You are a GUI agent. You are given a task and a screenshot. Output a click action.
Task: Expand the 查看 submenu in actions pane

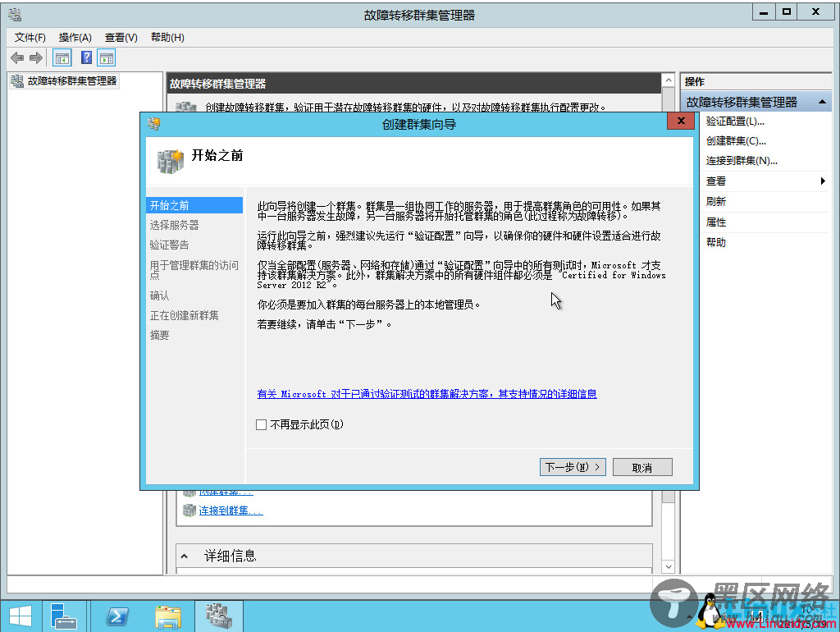click(822, 181)
